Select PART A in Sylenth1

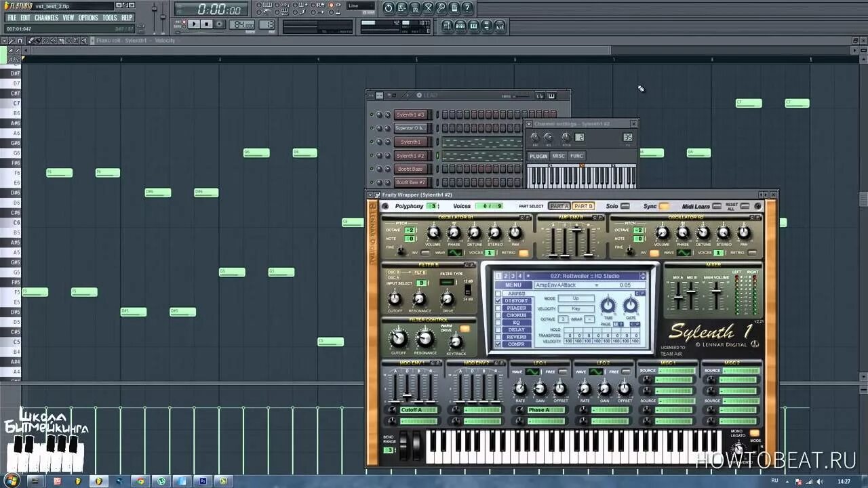pos(559,206)
